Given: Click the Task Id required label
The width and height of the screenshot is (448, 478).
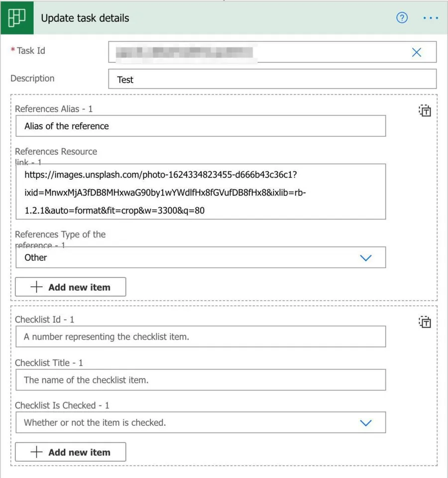Looking at the screenshot, I should [30, 51].
